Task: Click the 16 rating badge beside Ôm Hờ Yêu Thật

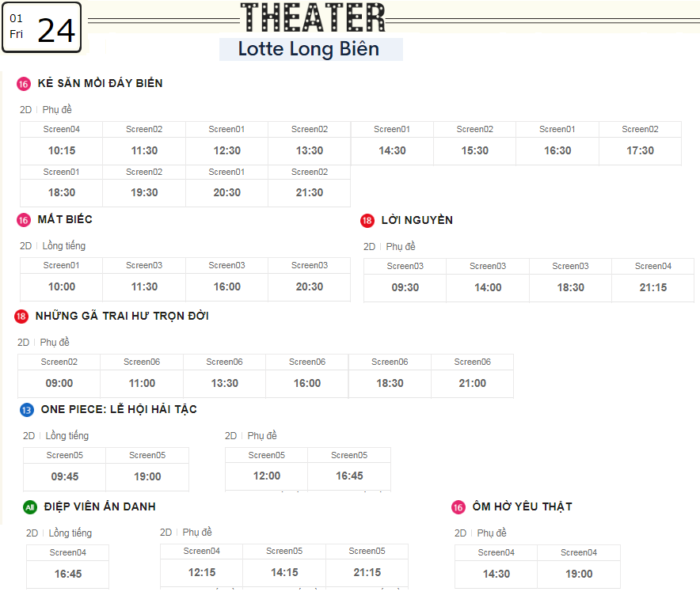Action: coord(458,507)
